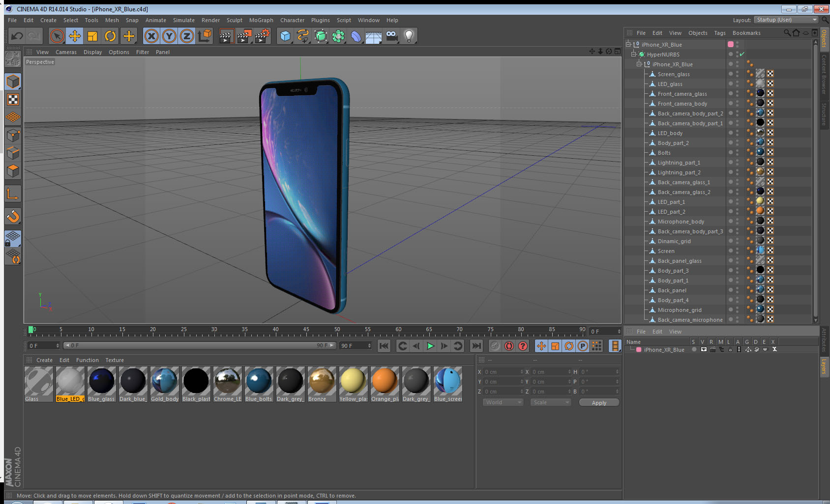This screenshot has width=830, height=504.
Task: Open the World coordinate dropdown
Action: click(x=503, y=402)
